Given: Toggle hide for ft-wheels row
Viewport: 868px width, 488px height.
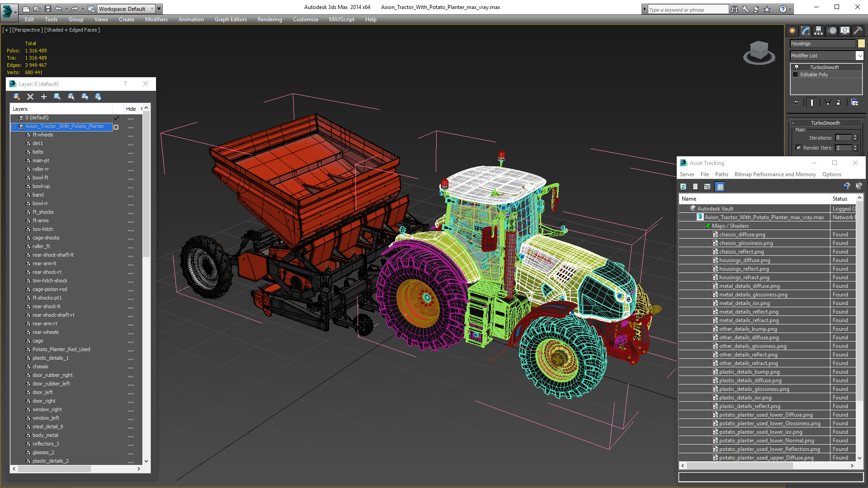Looking at the screenshot, I should coord(131,136).
